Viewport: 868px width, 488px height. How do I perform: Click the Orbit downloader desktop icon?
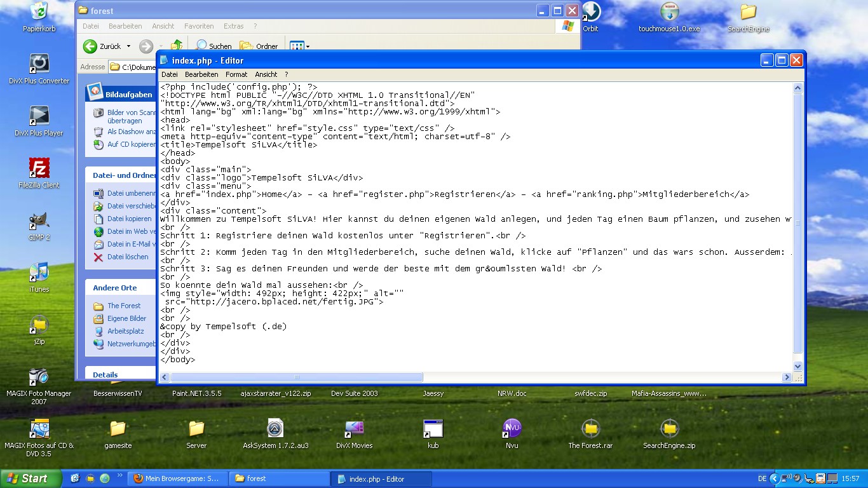coord(590,11)
